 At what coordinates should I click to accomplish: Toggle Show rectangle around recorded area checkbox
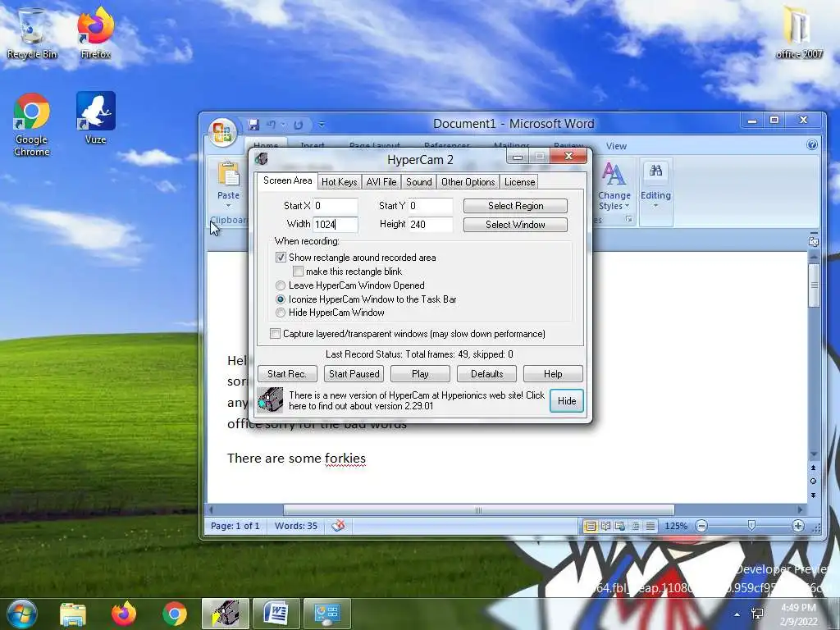pyautogui.click(x=281, y=257)
